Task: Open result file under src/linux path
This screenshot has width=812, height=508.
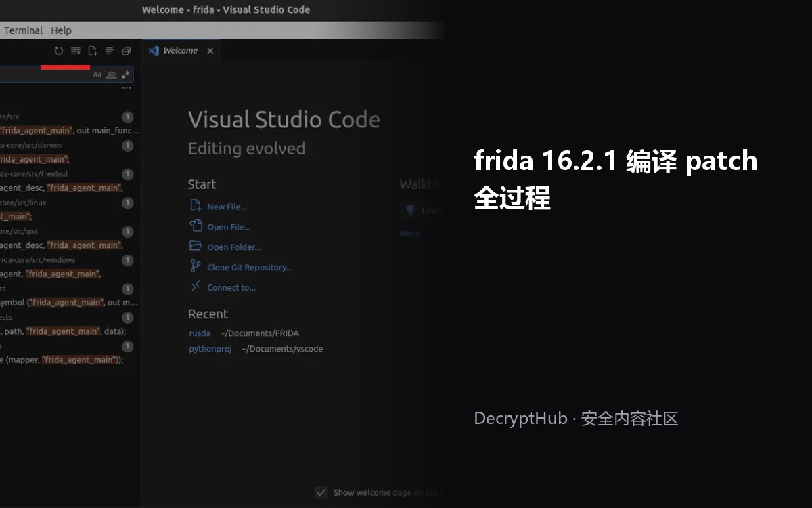Action: 68,203
